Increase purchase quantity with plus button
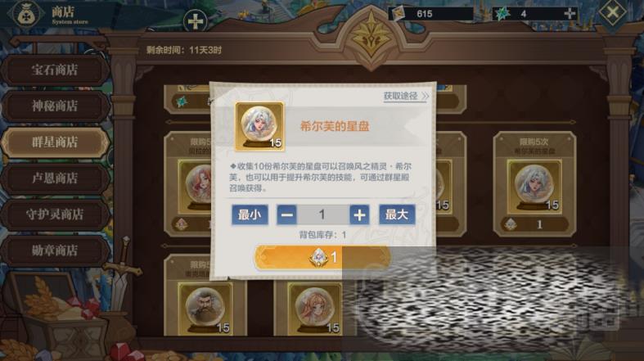The height and width of the screenshot is (361, 644). (x=359, y=214)
